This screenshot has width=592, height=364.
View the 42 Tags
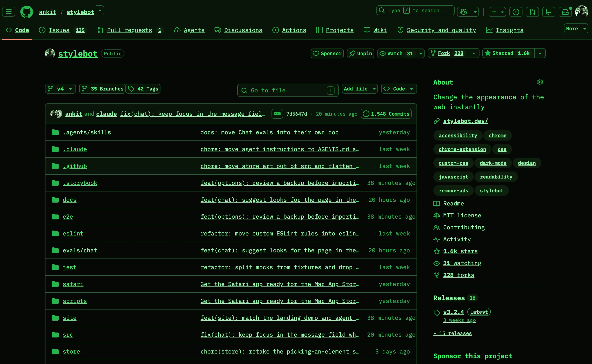143,89
